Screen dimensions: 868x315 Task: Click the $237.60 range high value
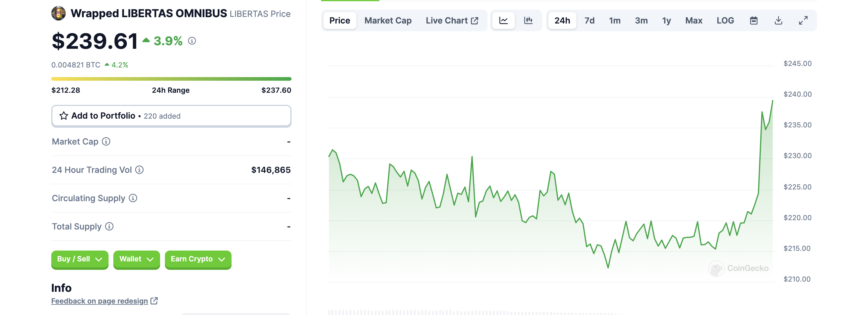pyautogui.click(x=276, y=90)
